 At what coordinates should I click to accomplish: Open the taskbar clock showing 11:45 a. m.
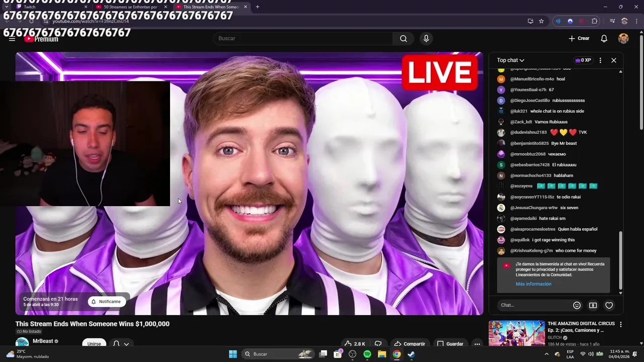coord(618,354)
